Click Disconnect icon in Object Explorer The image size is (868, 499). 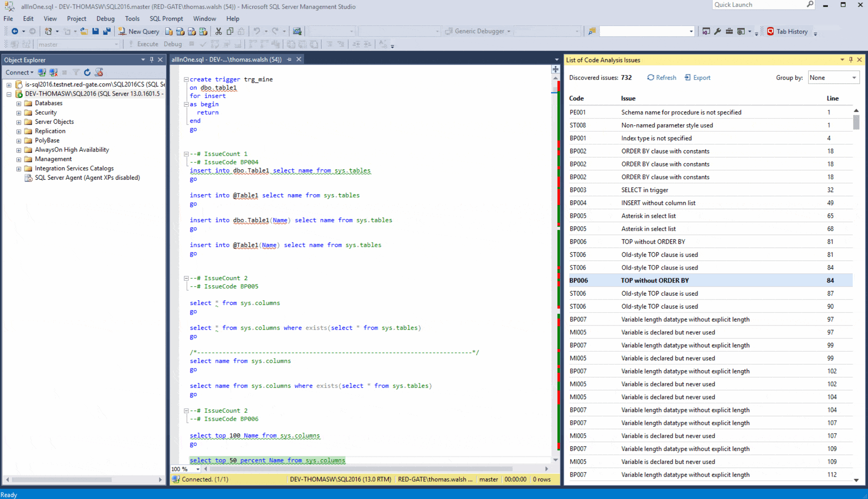click(x=53, y=72)
